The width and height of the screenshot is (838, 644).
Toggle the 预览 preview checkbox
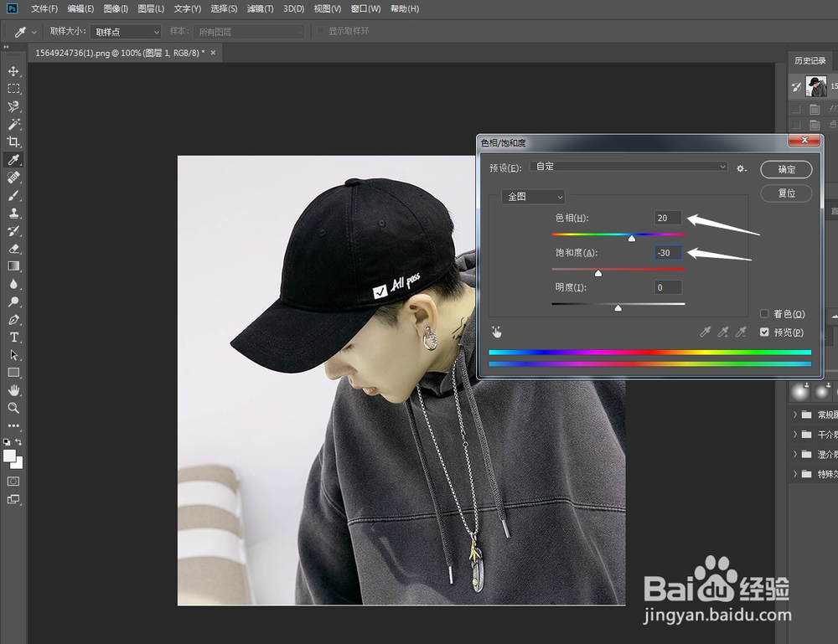click(764, 332)
